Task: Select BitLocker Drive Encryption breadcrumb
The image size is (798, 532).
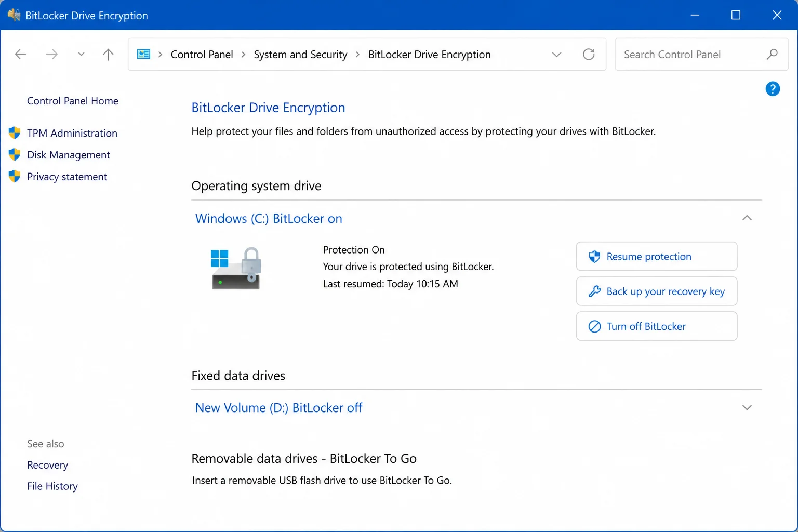Action: [x=429, y=55]
